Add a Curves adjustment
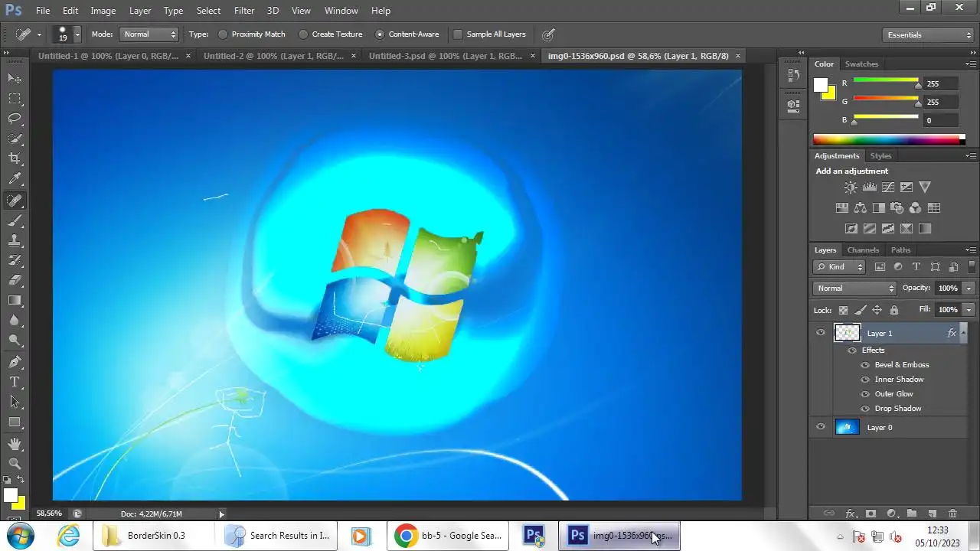Viewport: 980px width, 551px height. point(888,187)
